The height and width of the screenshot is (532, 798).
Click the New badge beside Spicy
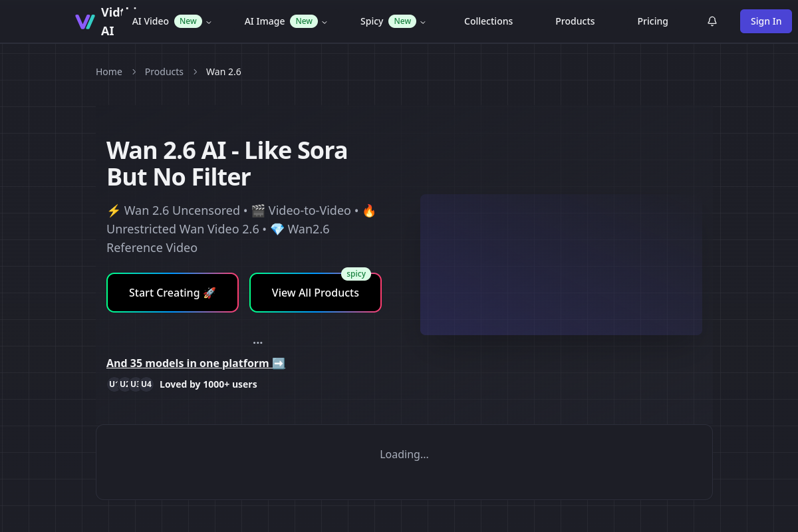(x=402, y=21)
